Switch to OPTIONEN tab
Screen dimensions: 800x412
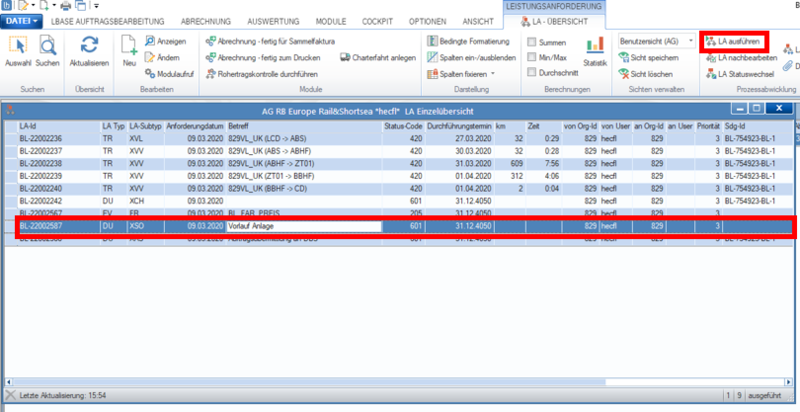[428, 21]
